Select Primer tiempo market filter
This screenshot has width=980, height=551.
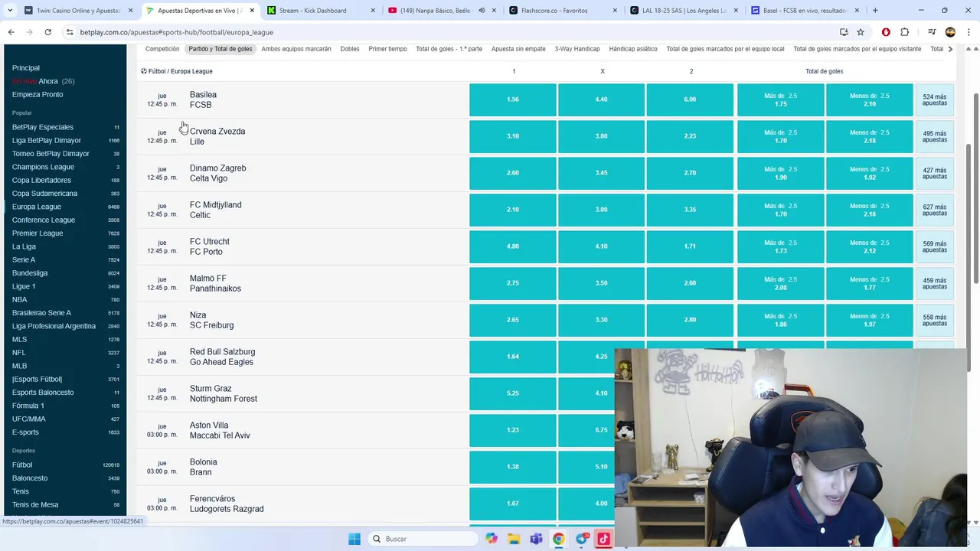tap(387, 49)
